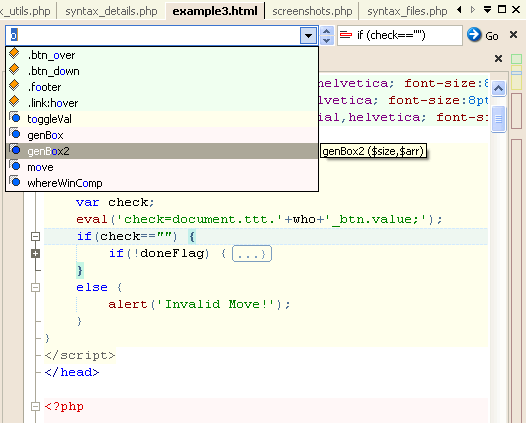Viewport: 526px width, 423px height.
Task: Select the .link:hover entry
Action: 162,103
